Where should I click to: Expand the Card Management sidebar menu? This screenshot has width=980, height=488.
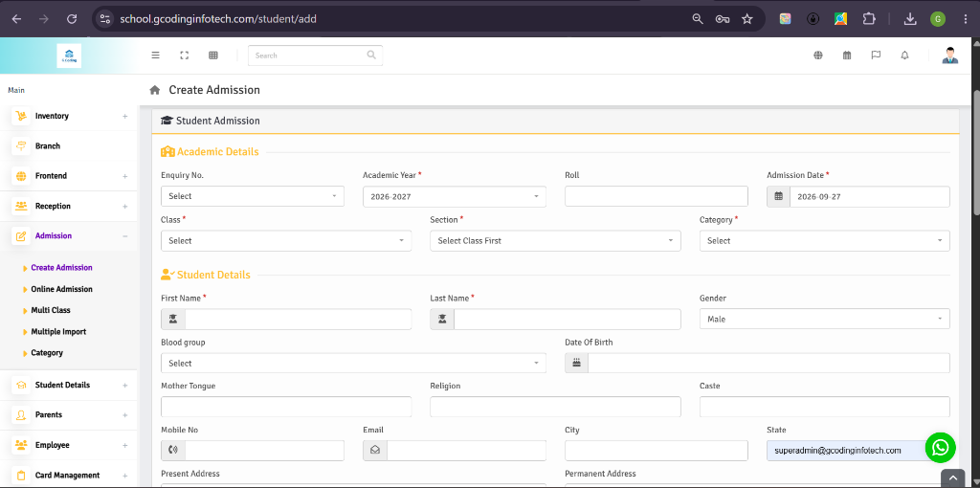(x=69, y=475)
